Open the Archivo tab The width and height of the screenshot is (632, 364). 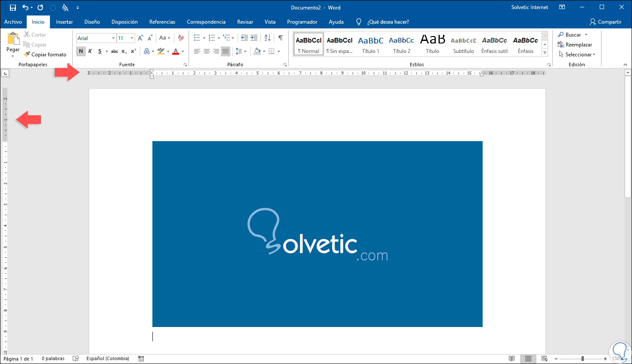pyautogui.click(x=13, y=22)
